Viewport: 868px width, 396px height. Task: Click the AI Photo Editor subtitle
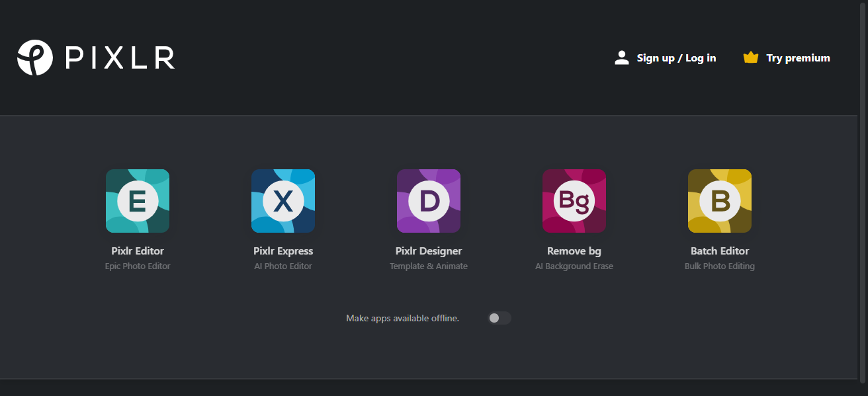click(283, 266)
